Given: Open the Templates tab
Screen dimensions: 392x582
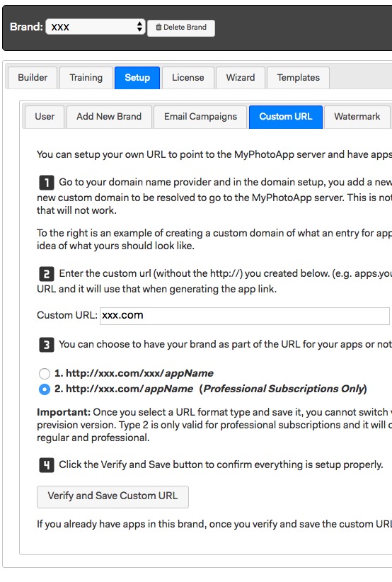Looking at the screenshot, I should coord(298,78).
